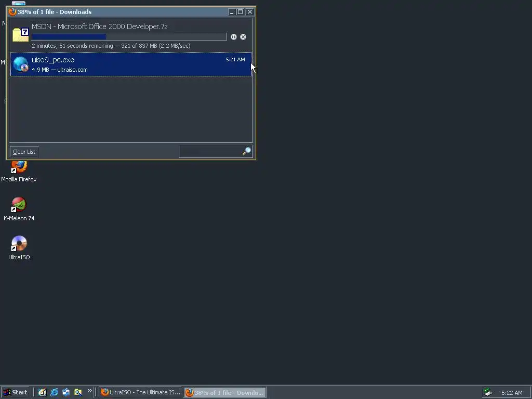
Task: Expand the quick launch overflow chevron
Action: [x=89, y=391]
